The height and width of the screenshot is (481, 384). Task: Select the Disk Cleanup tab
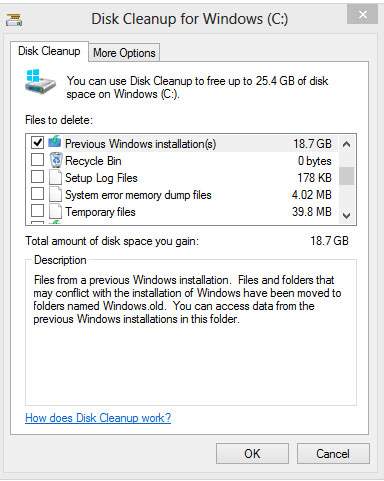(x=49, y=51)
